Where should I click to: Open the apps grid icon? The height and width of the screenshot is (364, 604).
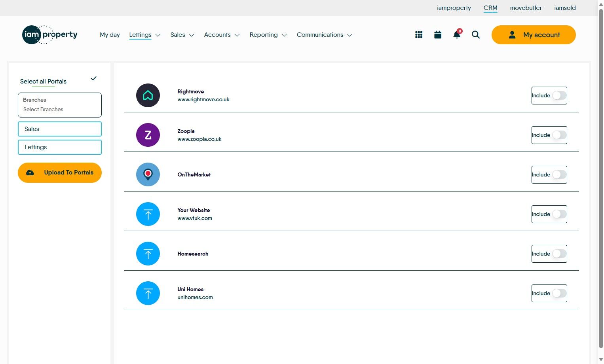point(419,35)
